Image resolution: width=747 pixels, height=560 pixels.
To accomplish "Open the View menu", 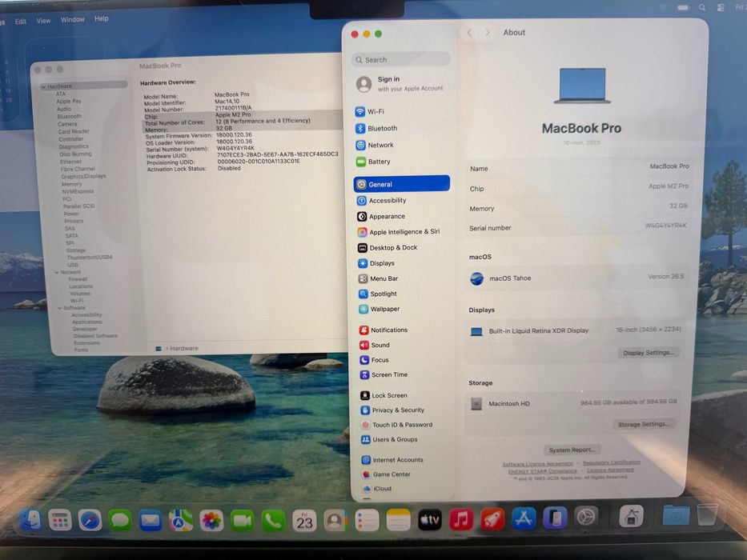I will (43, 21).
